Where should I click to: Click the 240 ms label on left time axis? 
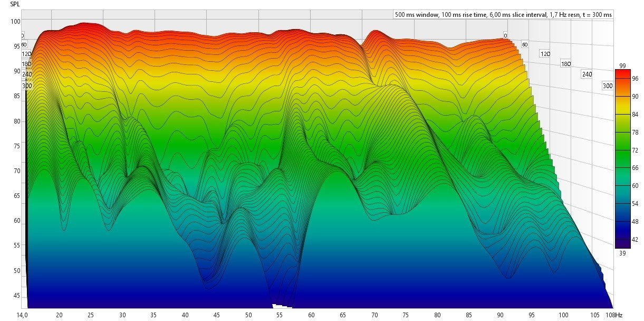coord(26,74)
